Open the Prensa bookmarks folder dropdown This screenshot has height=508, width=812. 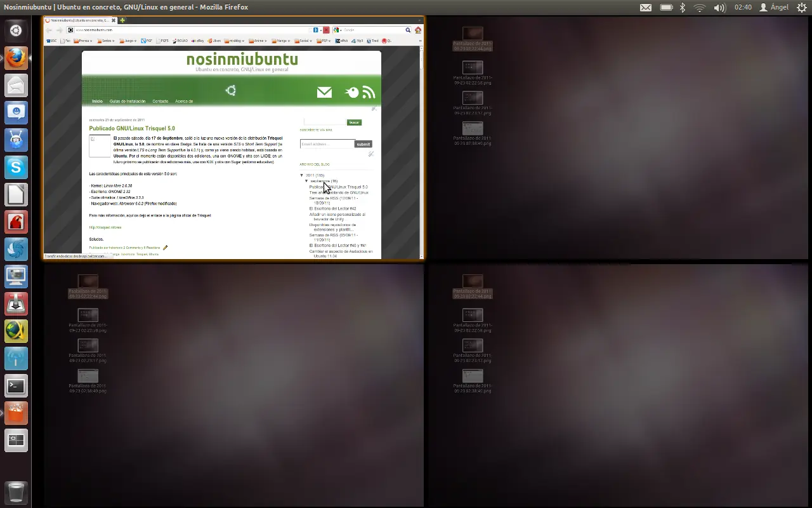point(83,41)
